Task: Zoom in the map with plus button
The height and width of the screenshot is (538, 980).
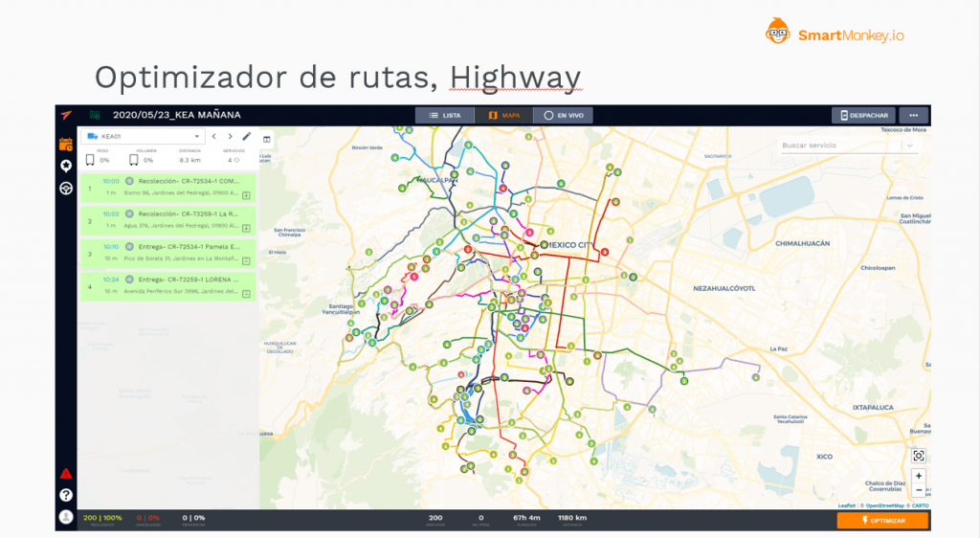Action: (x=918, y=476)
